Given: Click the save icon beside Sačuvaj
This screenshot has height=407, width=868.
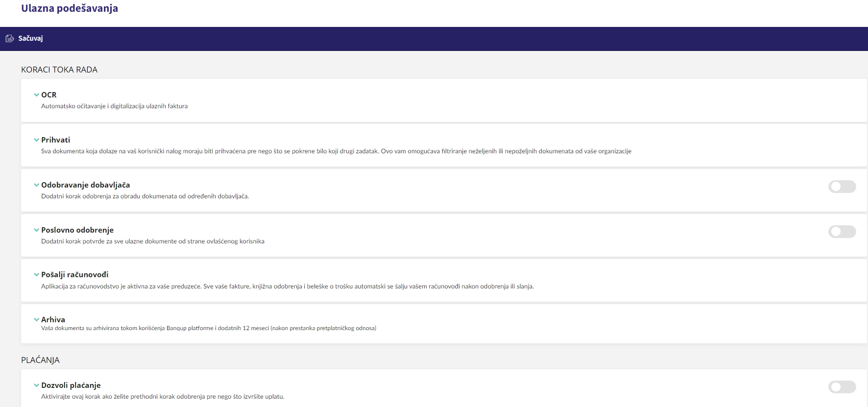Looking at the screenshot, I should (9, 38).
